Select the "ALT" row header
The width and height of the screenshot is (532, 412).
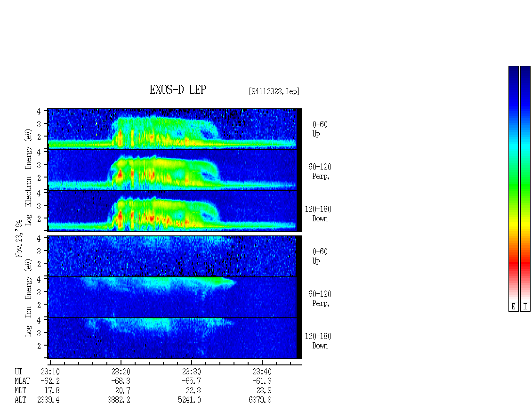[20, 400]
